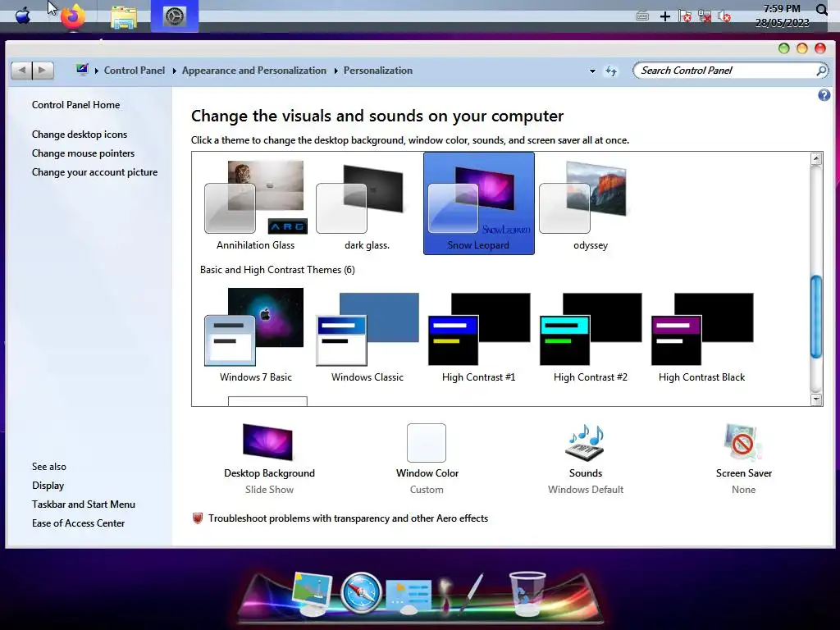Open the search magnifier in top bar
The image size is (840, 630).
coord(821,10)
